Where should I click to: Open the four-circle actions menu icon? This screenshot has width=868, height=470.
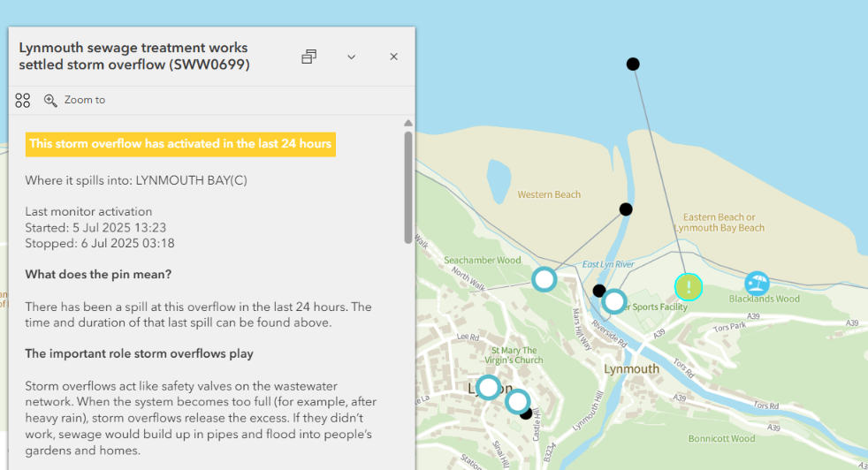pyautogui.click(x=23, y=101)
